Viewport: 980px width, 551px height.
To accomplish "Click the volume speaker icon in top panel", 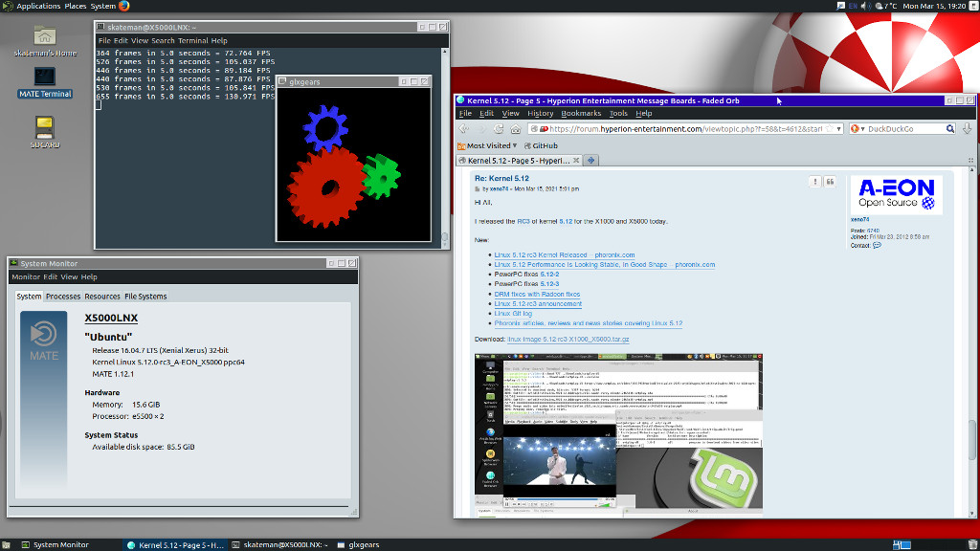I will click(865, 6).
